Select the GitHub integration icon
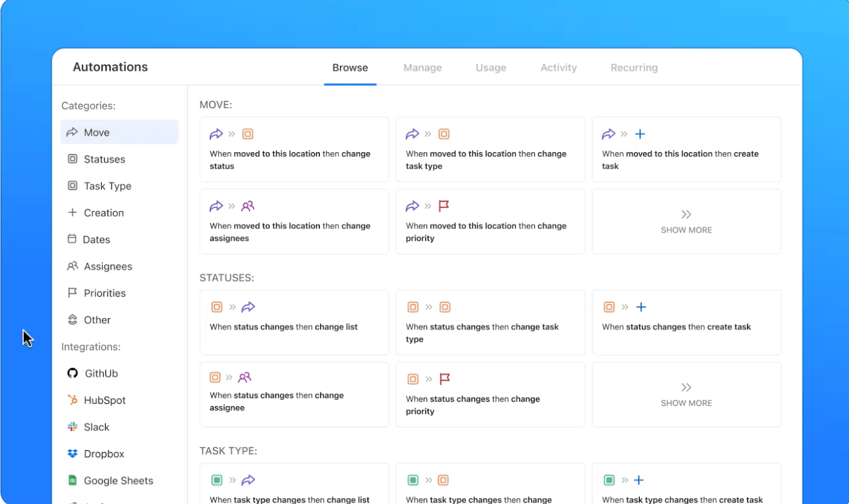 [72, 373]
